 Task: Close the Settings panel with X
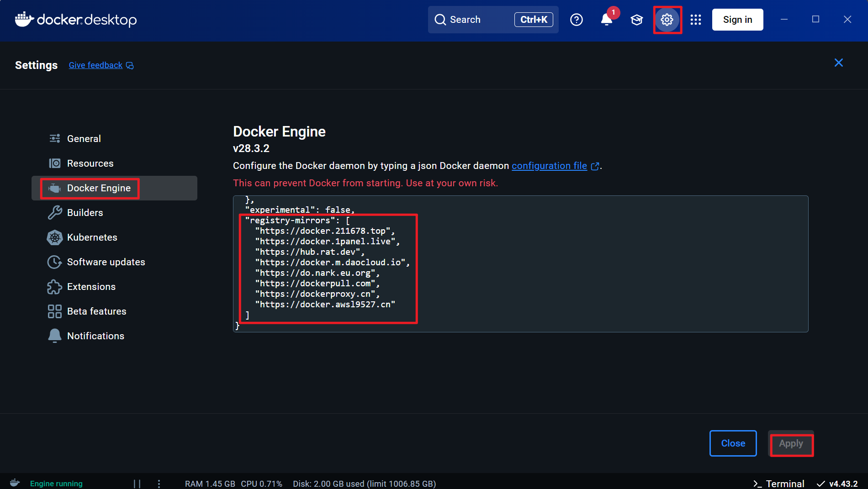click(838, 63)
